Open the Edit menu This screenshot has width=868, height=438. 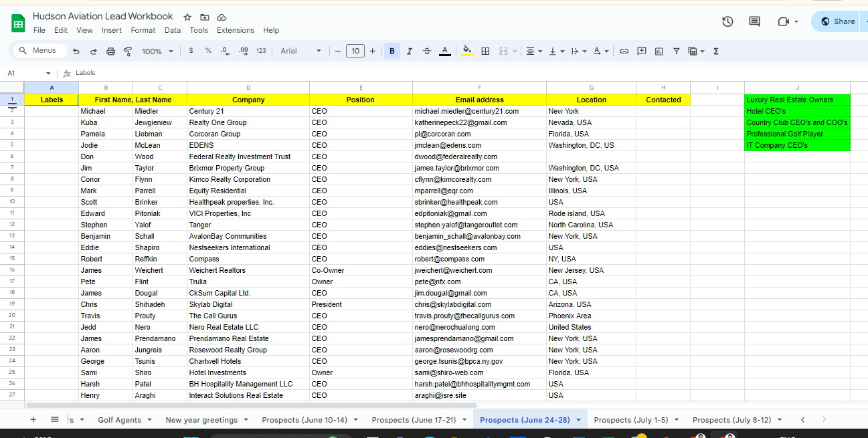point(61,30)
